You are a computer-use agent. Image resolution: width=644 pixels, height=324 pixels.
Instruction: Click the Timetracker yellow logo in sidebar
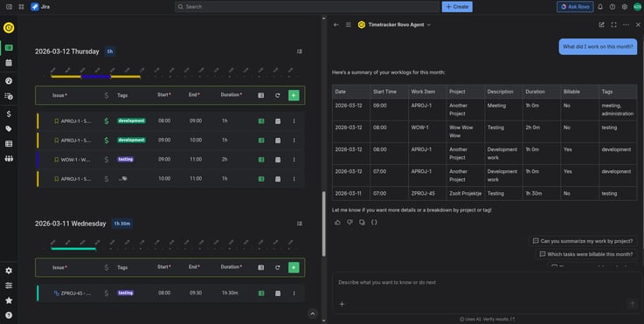click(x=9, y=28)
